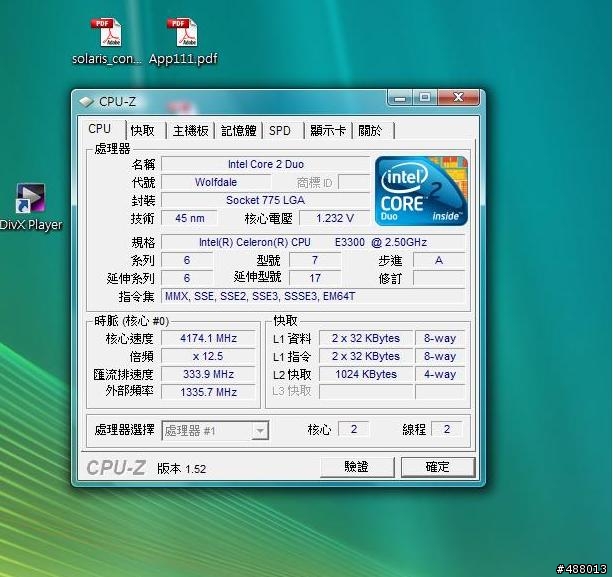
Task: Open the SPD tab
Action: [x=280, y=130]
